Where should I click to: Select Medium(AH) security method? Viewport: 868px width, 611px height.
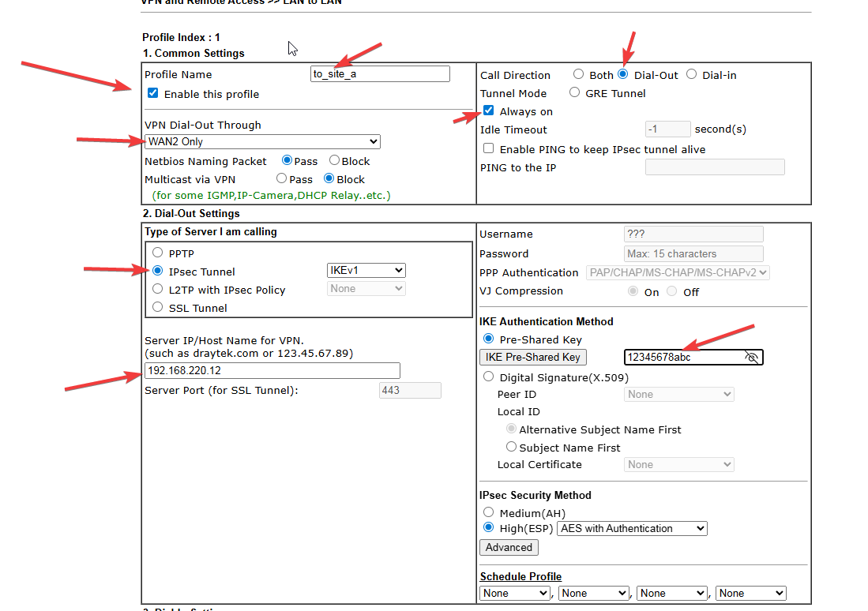click(x=488, y=512)
